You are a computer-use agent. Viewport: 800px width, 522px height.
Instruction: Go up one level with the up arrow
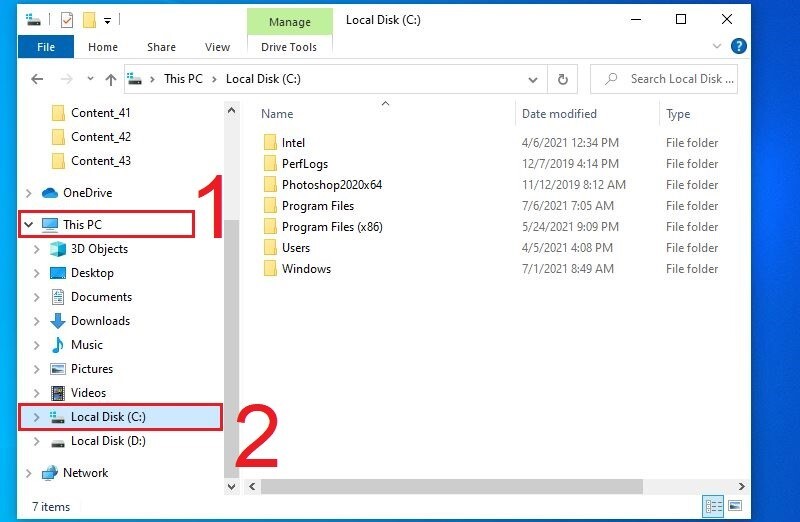click(111, 79)
